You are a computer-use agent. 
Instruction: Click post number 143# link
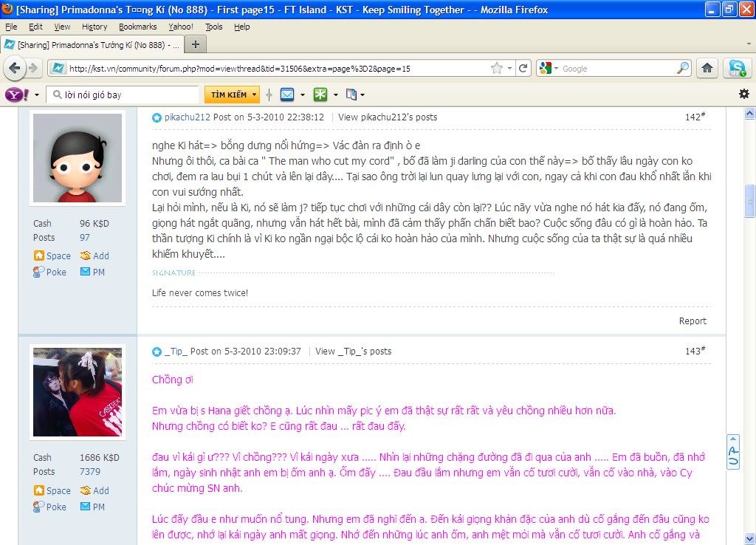coord(695,351)
